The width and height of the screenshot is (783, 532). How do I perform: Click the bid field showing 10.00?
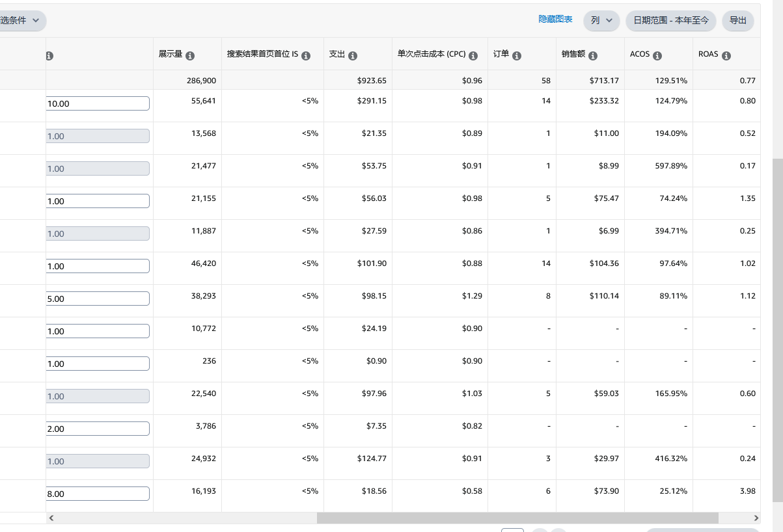point(98,103)
